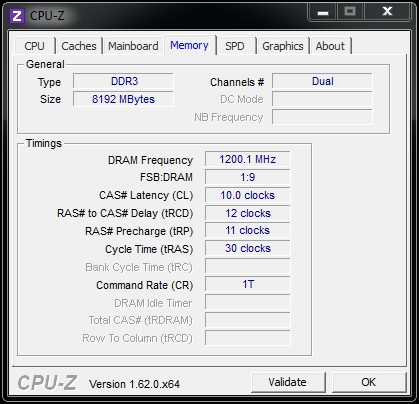Switch to the Graphics tab
Screen dimensions: 419x404
pyautogui.click(x=283, y=46)
